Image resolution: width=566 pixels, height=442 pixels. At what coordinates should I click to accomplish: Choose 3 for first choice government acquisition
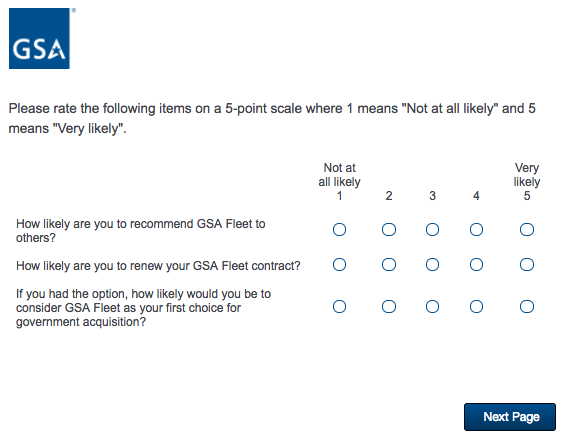pyautogui.click(x=432, y=307)
